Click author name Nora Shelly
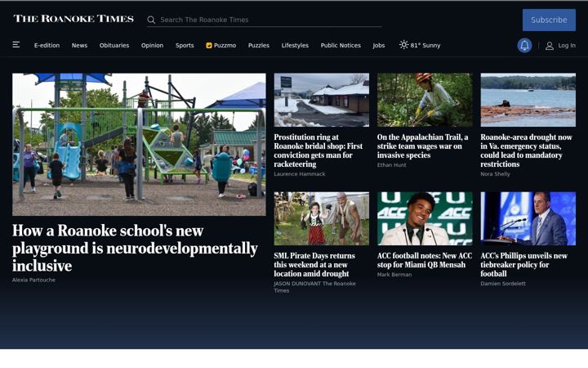This screenshot has height=368, width=588. 495,174
